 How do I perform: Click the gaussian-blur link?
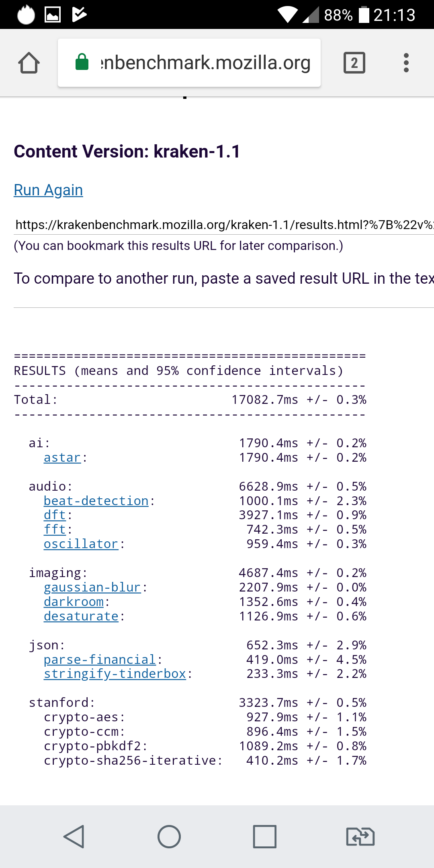92,588
